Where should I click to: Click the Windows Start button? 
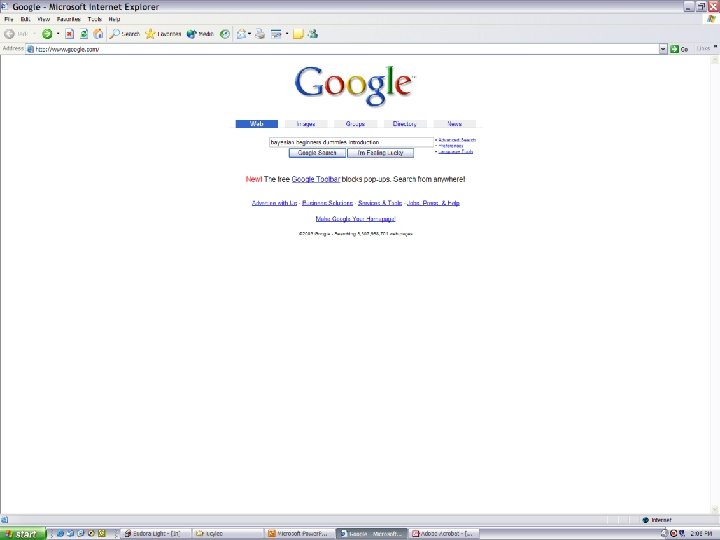point(23,534)
